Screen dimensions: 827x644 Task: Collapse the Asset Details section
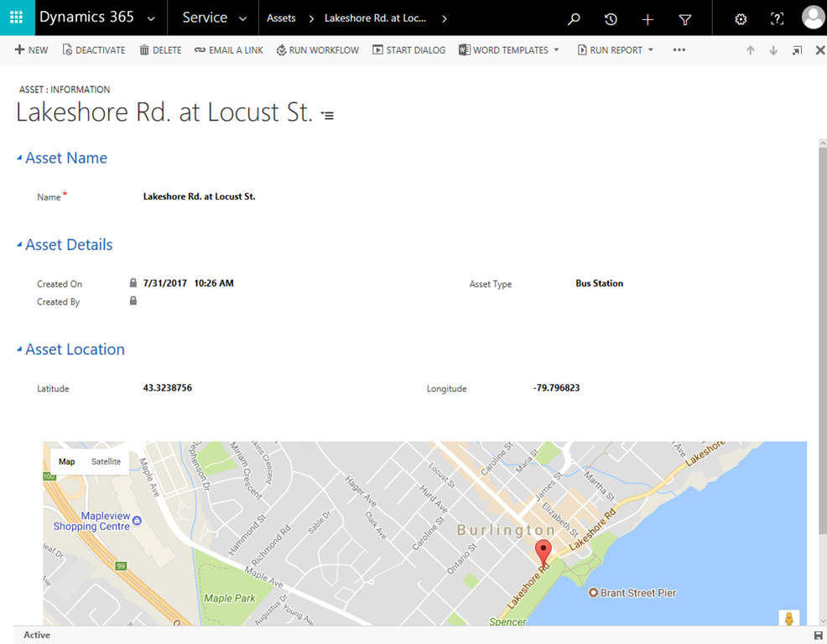pyautogui.click(x=19, y=246)
